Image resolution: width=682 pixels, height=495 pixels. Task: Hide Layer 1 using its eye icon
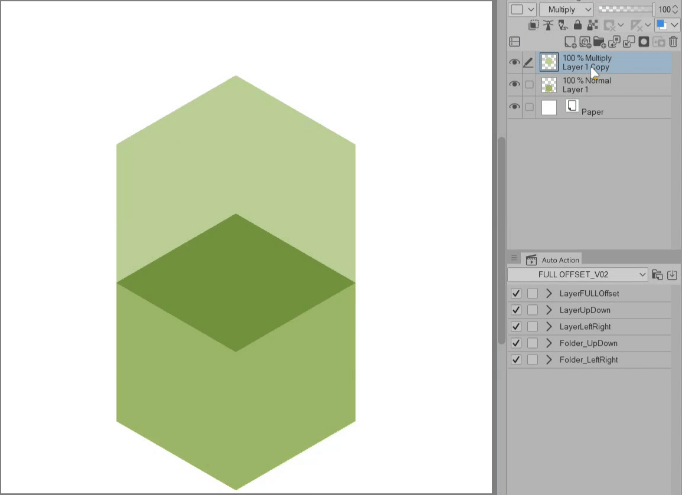(515, 84)
